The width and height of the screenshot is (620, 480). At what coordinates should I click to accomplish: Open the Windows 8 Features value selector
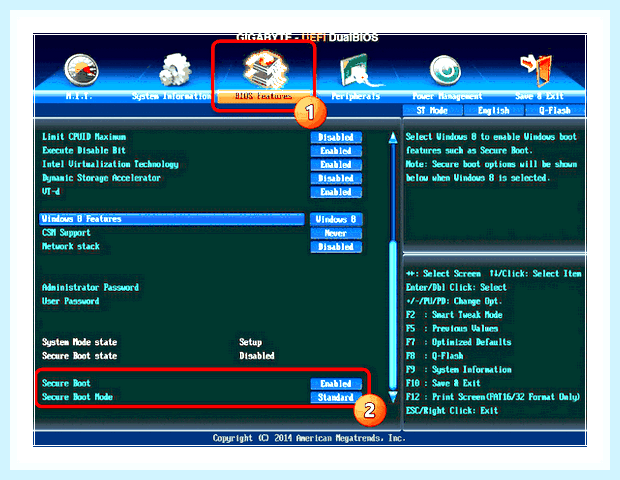[336, 219]
